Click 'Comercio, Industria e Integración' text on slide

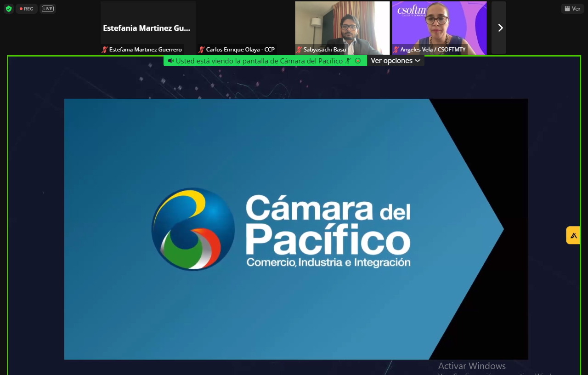click(x=328, y=262)
